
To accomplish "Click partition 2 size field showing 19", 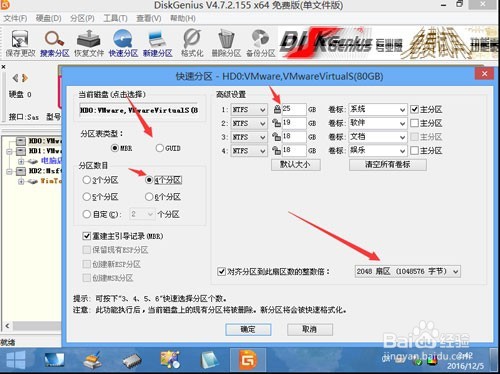I will pos(294,123).
